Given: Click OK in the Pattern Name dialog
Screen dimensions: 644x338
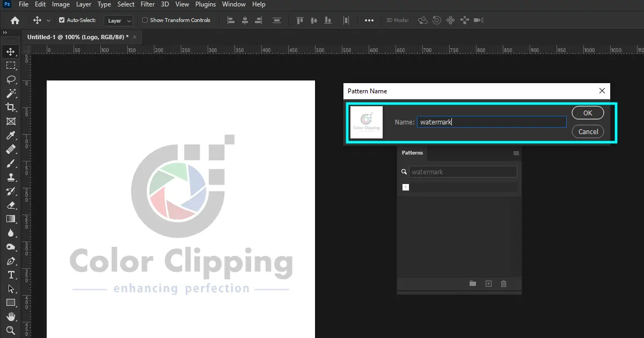Looking at the screenshot, I should tap(588, 113).
